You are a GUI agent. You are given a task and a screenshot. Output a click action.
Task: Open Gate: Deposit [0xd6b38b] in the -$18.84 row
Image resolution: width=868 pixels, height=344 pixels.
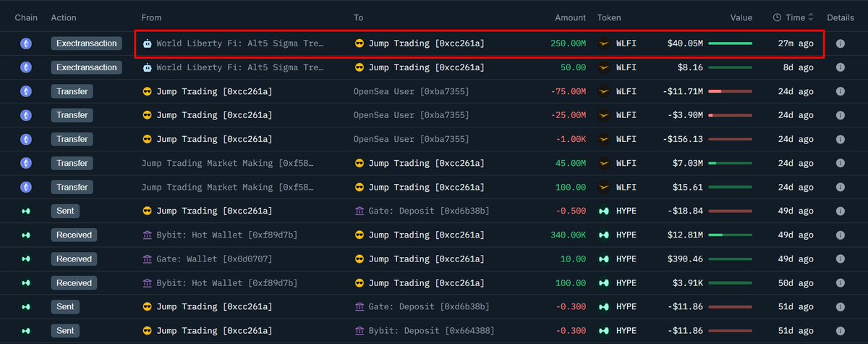pyautogui.click(x=429, y=211)
